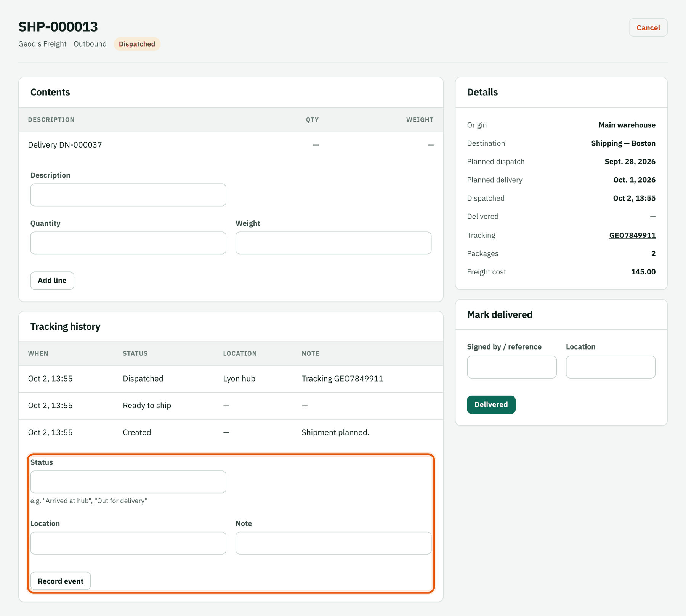This screenshot has height=616, width=686.
Task: Click the Created status cell
Action: tap(137, 432)
